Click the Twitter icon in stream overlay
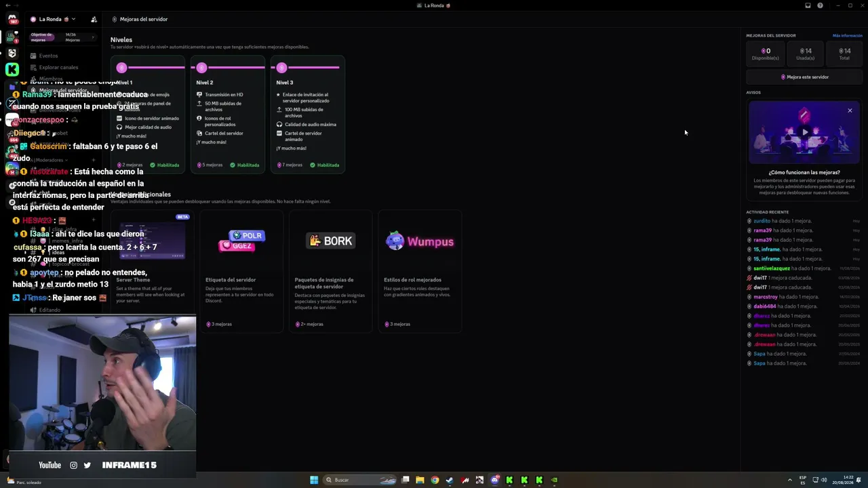The width and height of the screenshot is (868, 488). 87,465
